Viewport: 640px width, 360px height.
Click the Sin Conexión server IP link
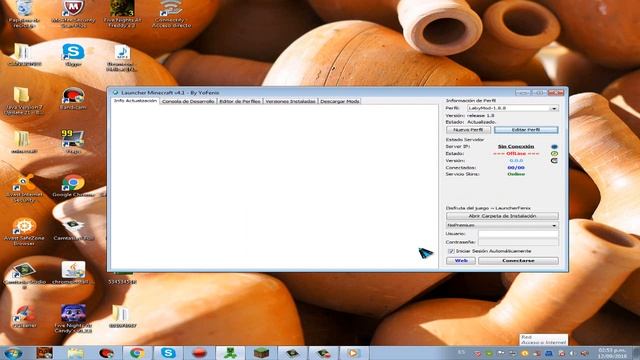tap(516, 147)
